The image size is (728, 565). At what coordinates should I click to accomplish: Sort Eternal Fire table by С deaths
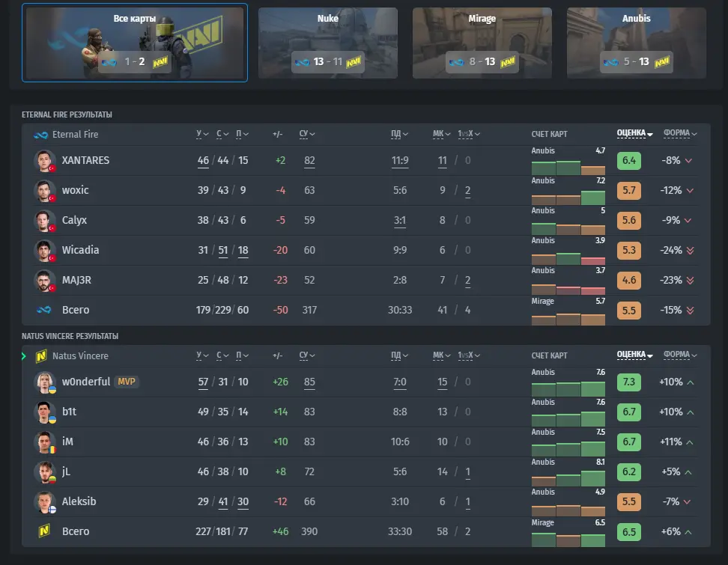tap(222, 134)
